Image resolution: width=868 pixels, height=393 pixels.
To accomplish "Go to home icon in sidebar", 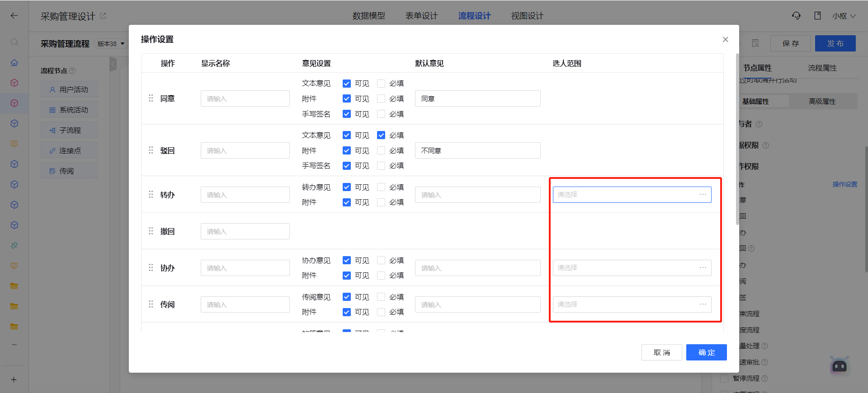I will tap(14, 62).
